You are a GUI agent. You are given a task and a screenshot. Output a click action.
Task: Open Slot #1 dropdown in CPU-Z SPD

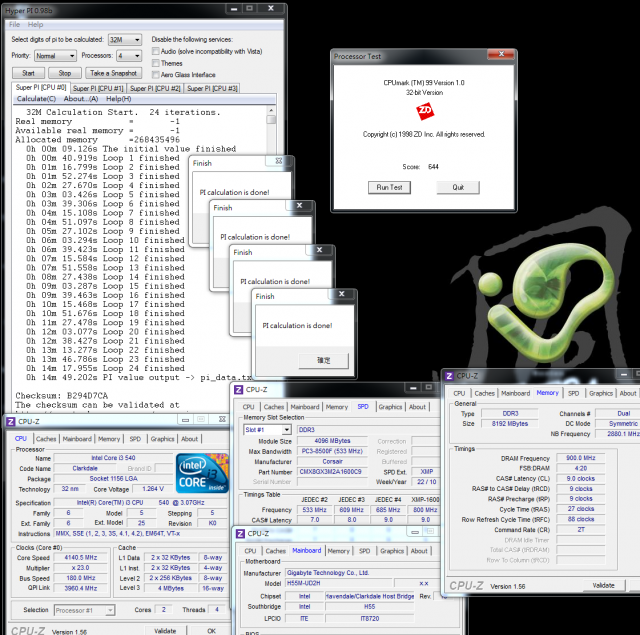coord(267,430)
